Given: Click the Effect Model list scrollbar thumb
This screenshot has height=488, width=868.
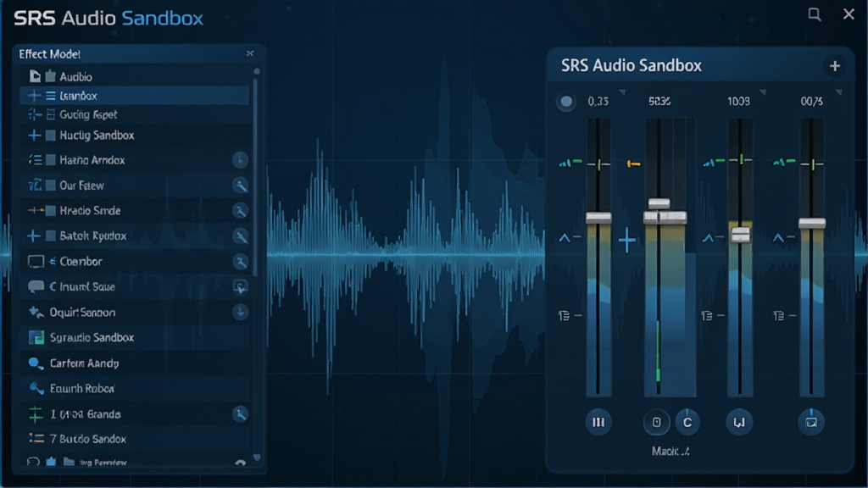Looking at the screenshot, I should 255,177.
